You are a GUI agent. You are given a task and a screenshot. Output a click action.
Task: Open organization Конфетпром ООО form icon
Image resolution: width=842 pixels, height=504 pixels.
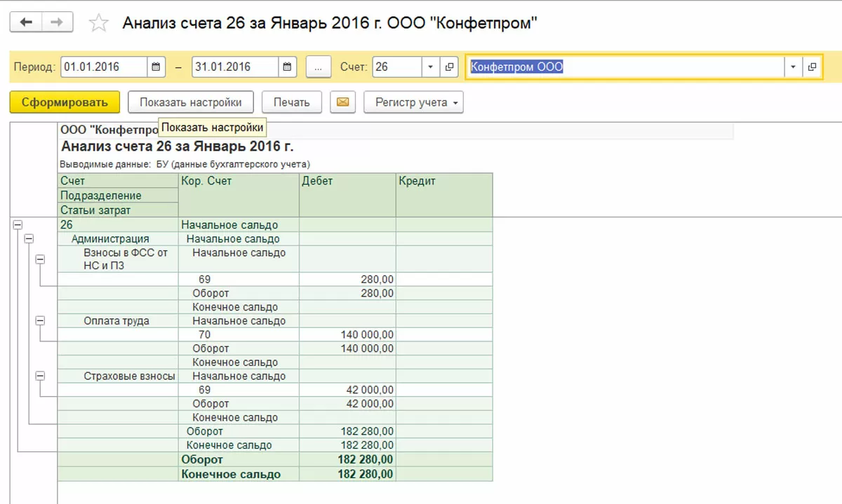click(812, 67)
